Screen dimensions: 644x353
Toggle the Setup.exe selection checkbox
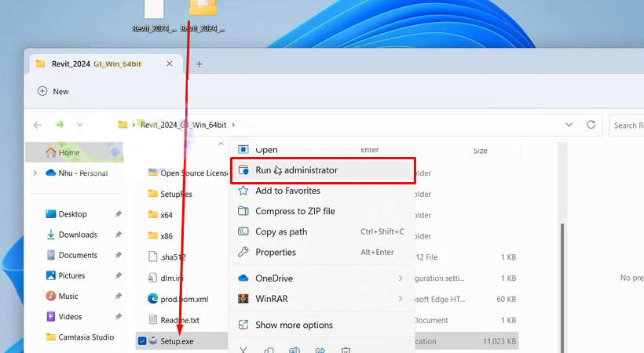click(142, 341)
